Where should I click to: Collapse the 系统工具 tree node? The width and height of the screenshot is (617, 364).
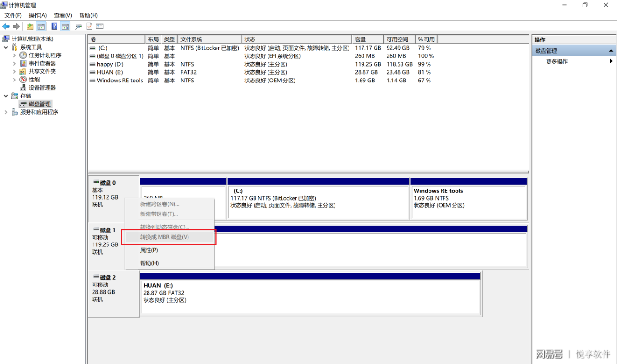click(x=6, y=47)
